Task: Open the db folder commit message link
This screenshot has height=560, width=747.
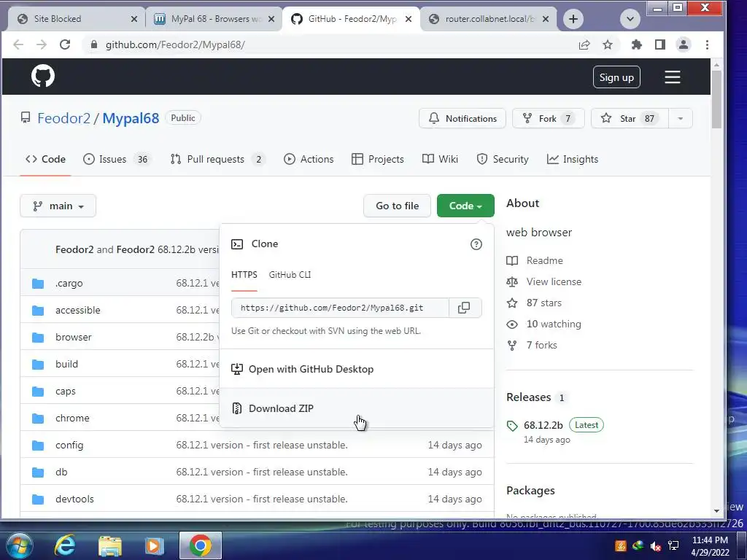Action: pyautogui.click(x=262, y=472)
